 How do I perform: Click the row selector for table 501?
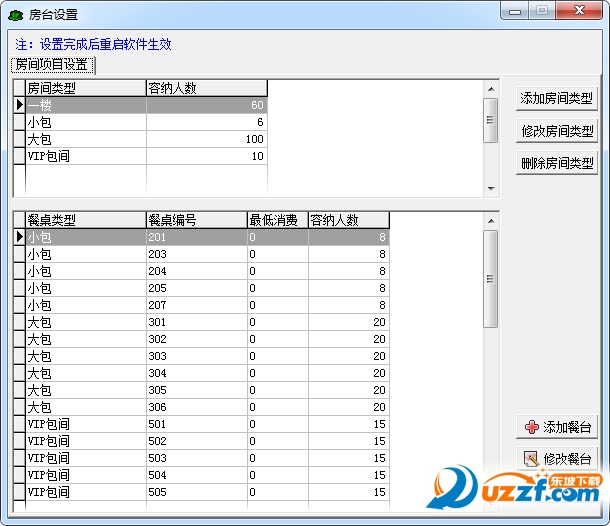[x=19, y=424]
